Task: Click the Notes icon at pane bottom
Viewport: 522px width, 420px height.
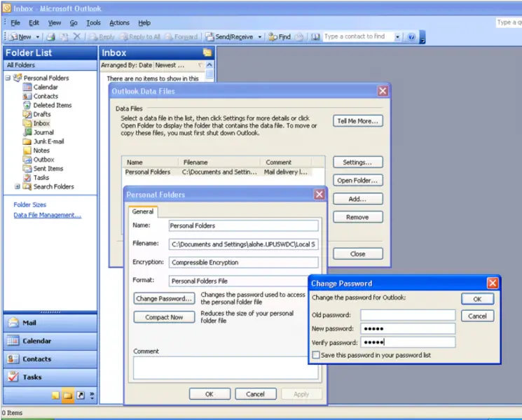Action: 55,395
